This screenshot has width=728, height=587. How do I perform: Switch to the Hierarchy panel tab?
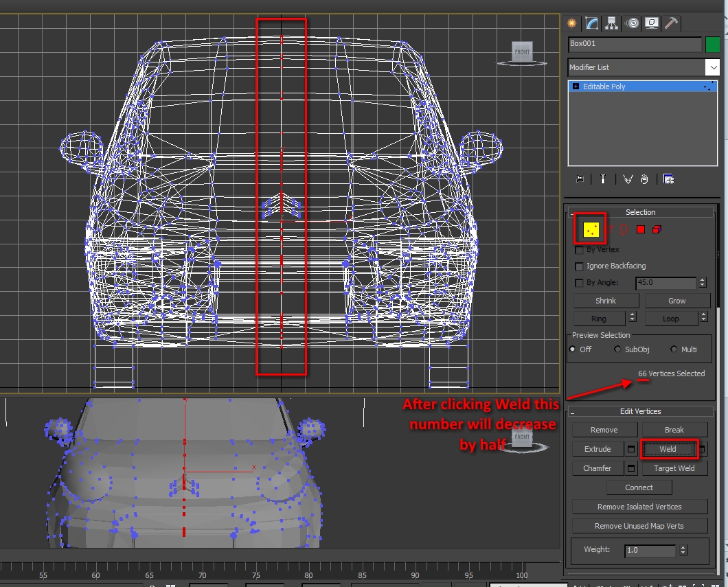pyautogui.click(x=611, y=23)
